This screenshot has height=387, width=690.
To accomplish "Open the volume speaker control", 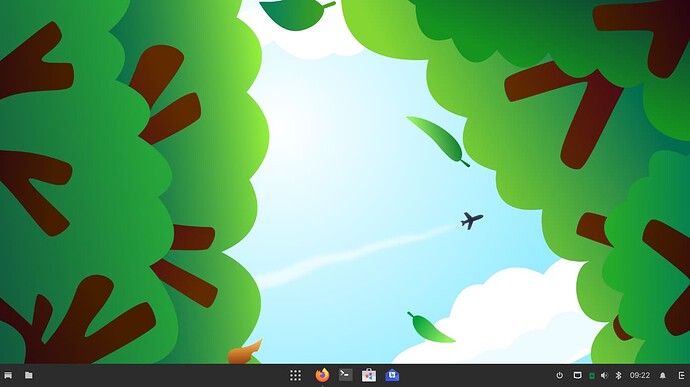I will click(x=605, y=375).
